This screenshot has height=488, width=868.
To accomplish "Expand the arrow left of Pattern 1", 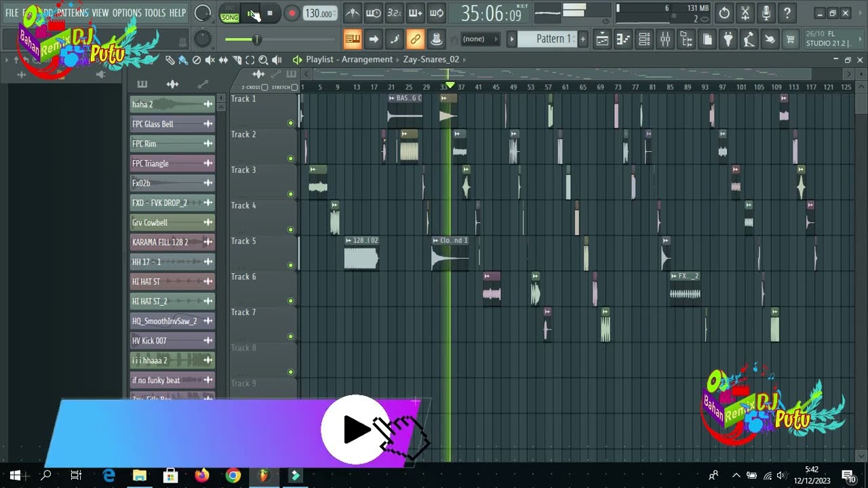I will (x=512, y=39).
